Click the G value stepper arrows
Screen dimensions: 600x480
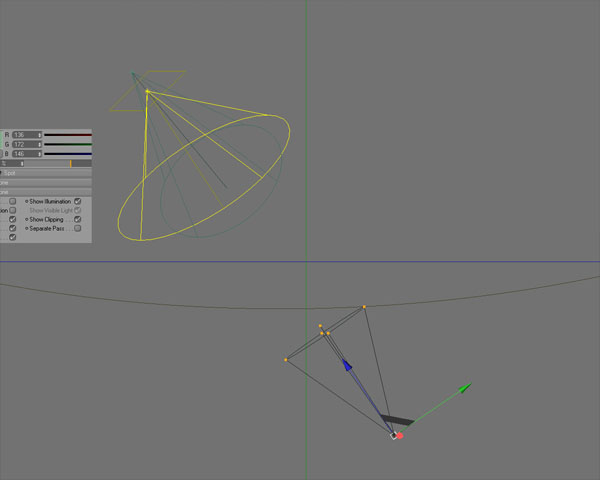coord(39,144)
